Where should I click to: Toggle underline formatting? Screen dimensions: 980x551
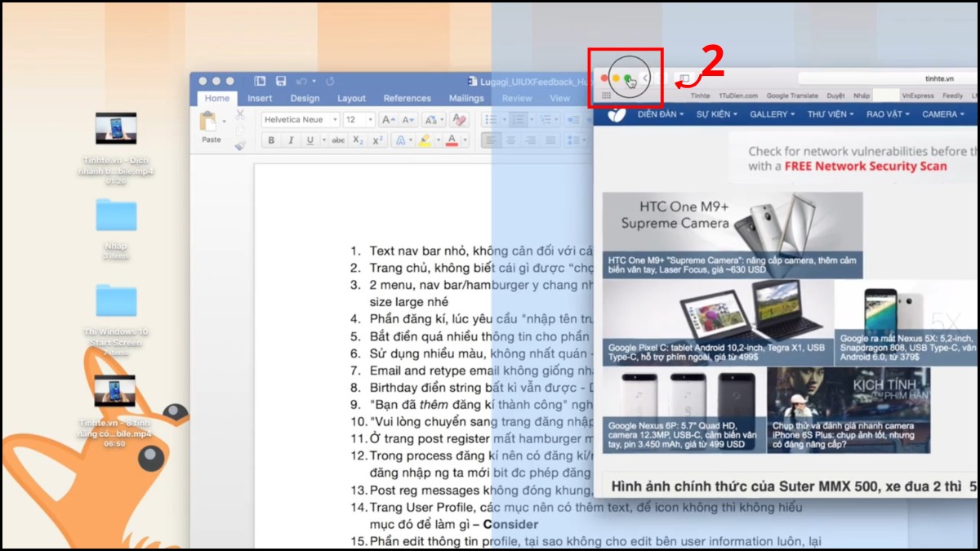point(310,140)
